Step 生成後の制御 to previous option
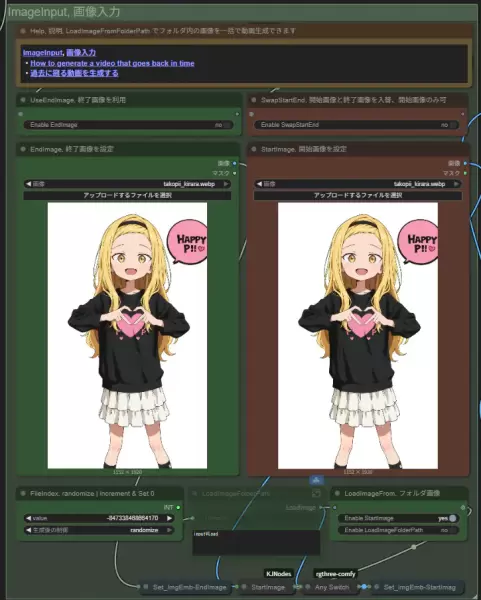This screenshot has width=481, height=600. click(28, 530)
